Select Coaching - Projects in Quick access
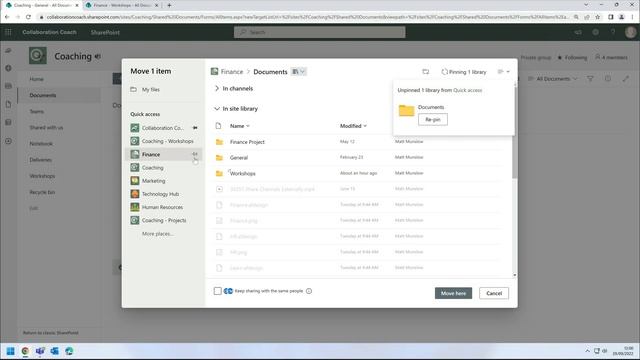The image size is (640, 360). tap(164, 220)
